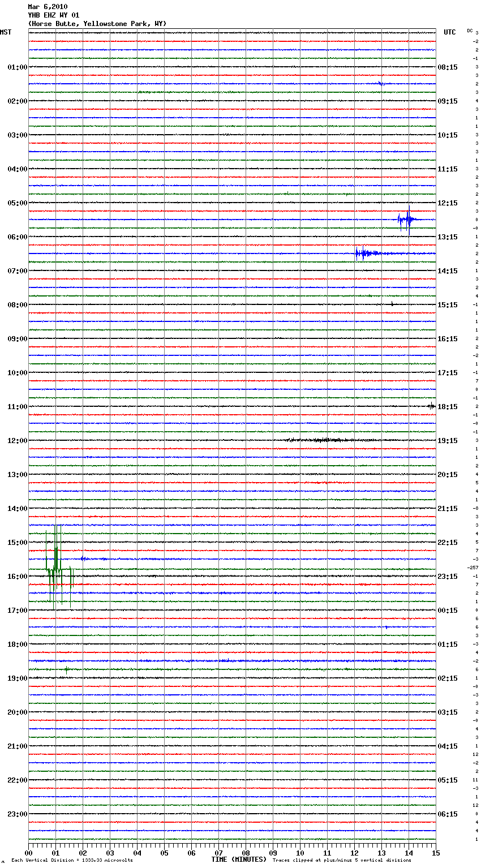Image resolution: width=481 pixels, height=868 pixels.
Task: Select the 10:15 UTC time label
Action: click(448, 135)
